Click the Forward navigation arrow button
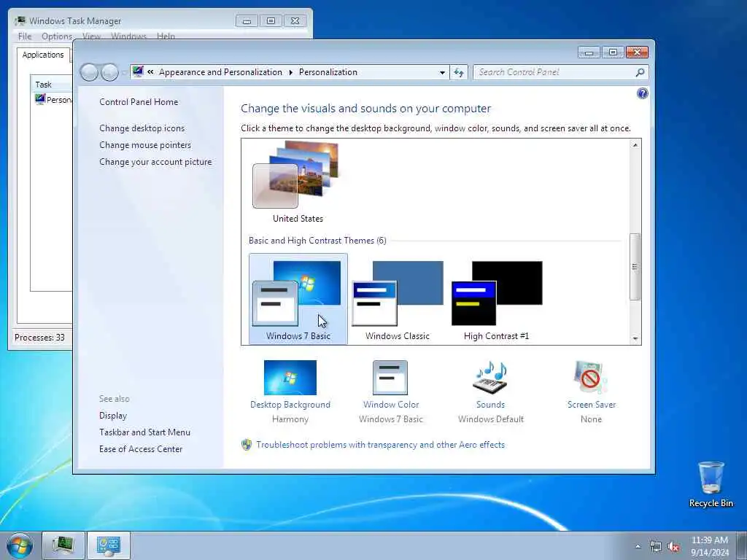 click(x=109, y=72)
